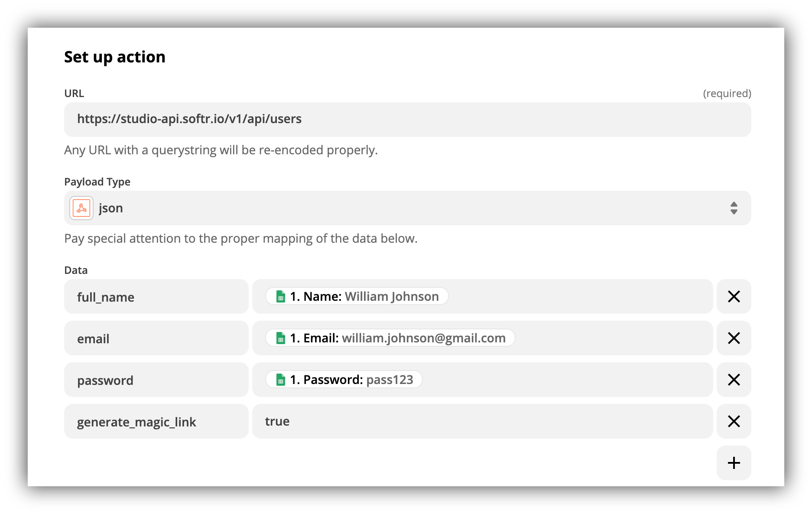This screenshot has width=812, height=514.
Task: Click the full_name key field
Action: point(156,296)
